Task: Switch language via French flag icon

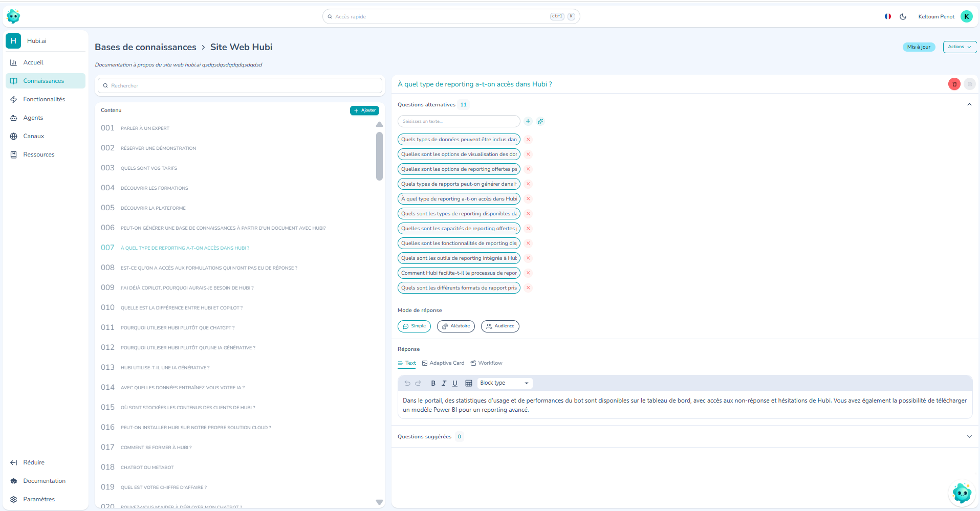Action: click(x=888, y=16)
